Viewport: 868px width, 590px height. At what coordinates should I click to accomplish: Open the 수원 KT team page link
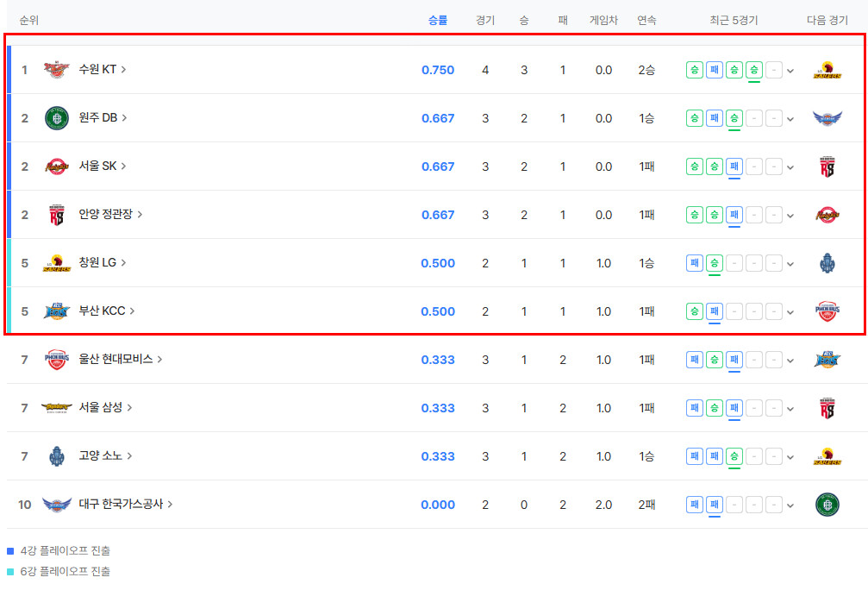coord(103,69)
